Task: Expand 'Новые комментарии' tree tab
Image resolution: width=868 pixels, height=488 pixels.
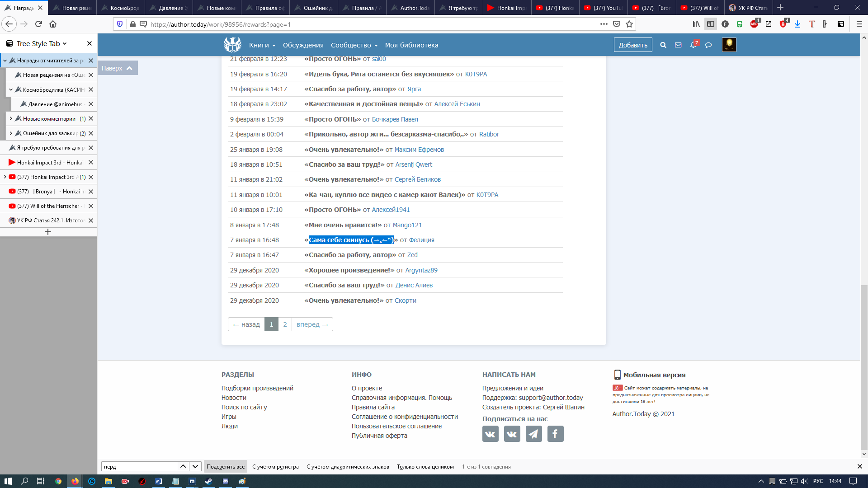Action: pos(11,118)
